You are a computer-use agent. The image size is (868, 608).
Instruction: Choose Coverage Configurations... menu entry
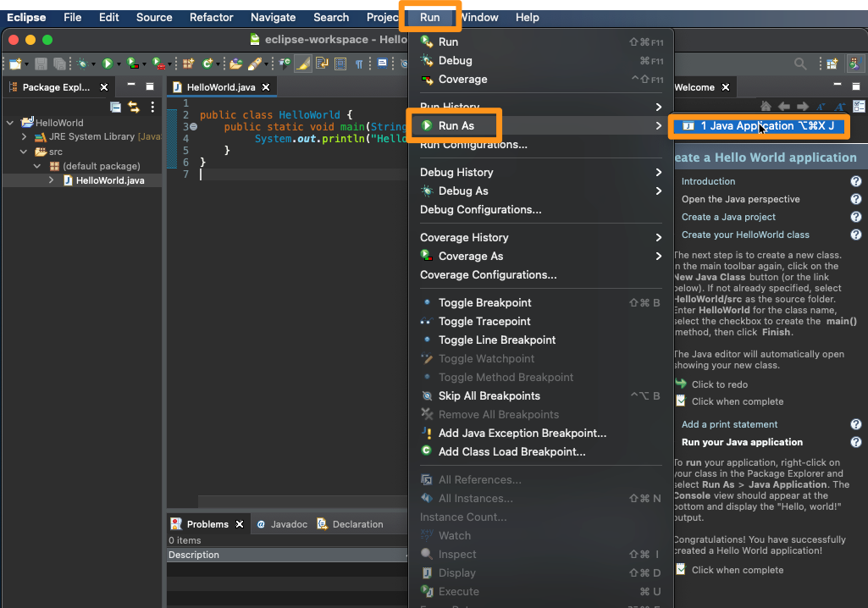(540, 275)
